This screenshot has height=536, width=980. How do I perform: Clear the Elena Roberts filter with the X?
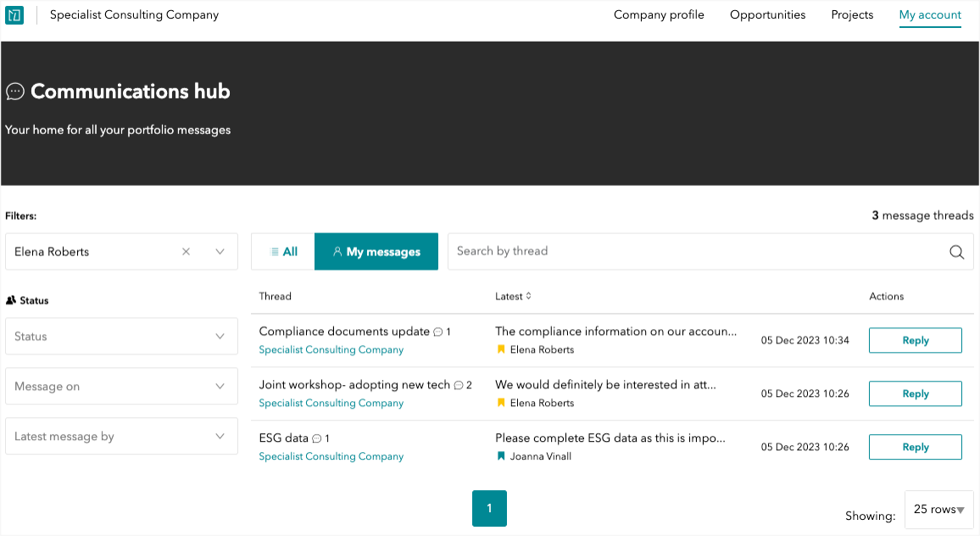(186, 251)
